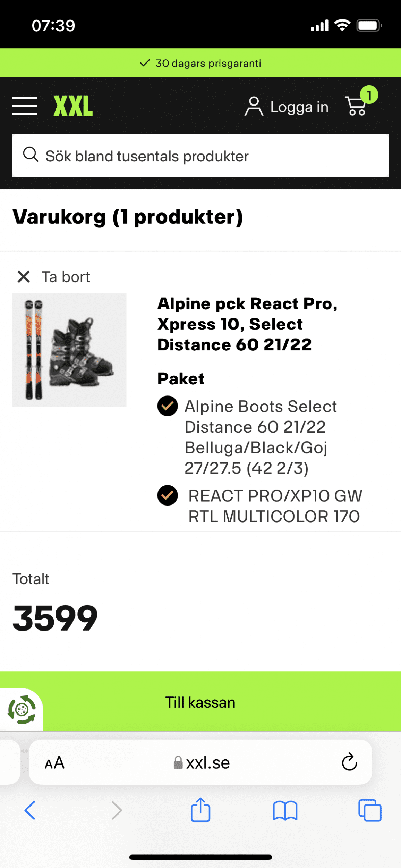401x868 pixels.
Task: Go forward in Safari
Action: (117, 811)
